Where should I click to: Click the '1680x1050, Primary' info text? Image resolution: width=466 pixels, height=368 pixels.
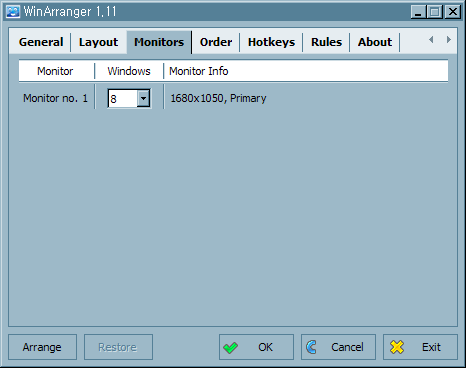click(x=218, y=98)
